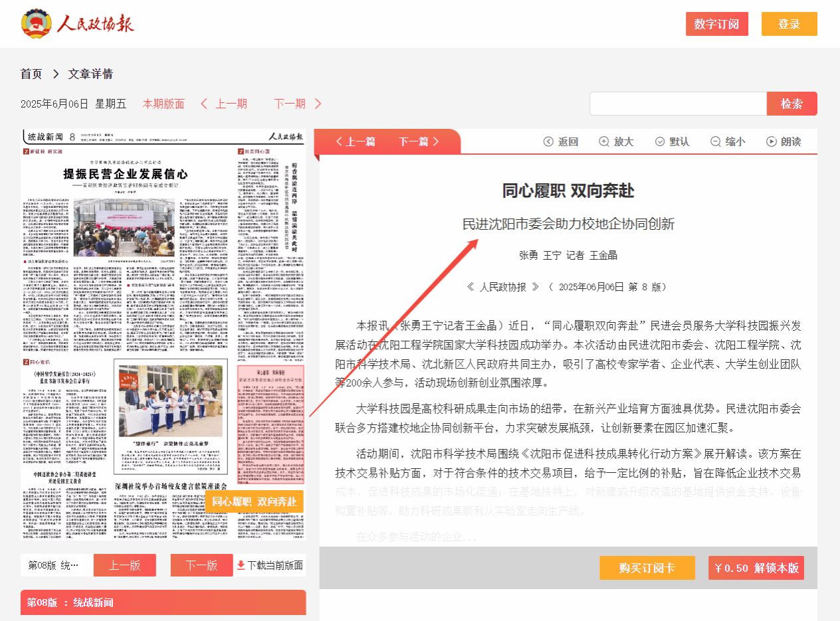Unlock this page for ¥0.50
The width and height of the screenshot is (840, 621).
[756, 568]
